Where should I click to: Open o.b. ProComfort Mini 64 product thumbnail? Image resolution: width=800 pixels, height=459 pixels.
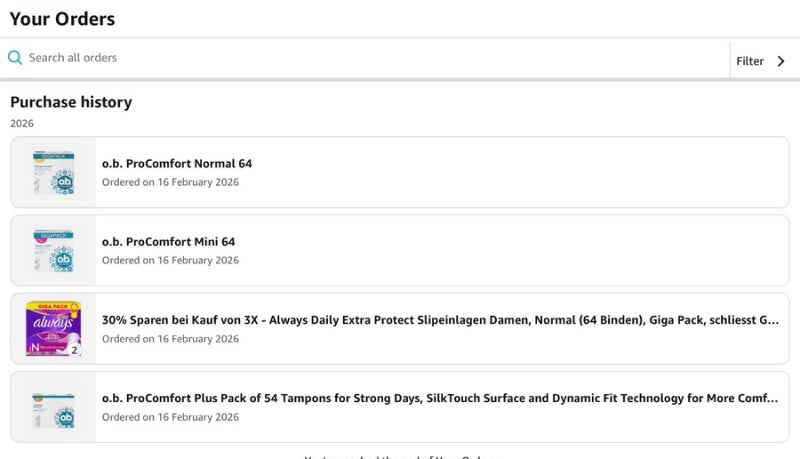click(x=54, y=250)
